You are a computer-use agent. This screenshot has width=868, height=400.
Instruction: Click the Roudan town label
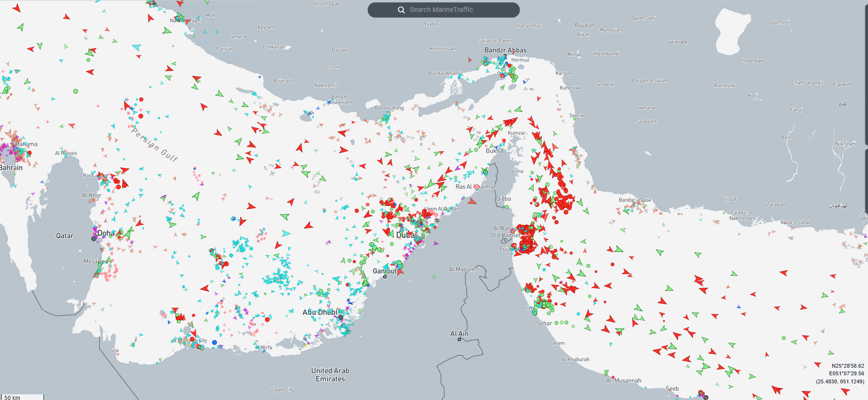tap(584, 25)
